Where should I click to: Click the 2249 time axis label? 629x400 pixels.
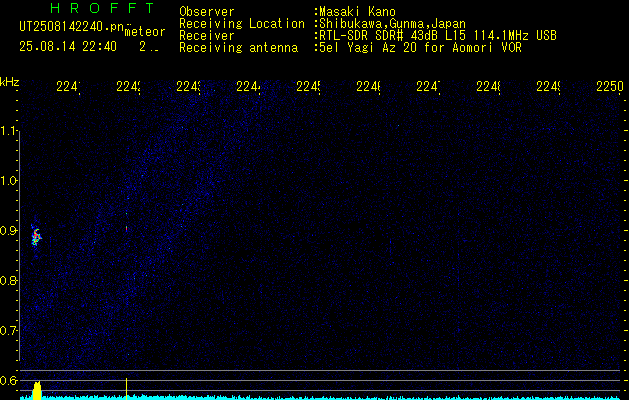tap(548, 86)
